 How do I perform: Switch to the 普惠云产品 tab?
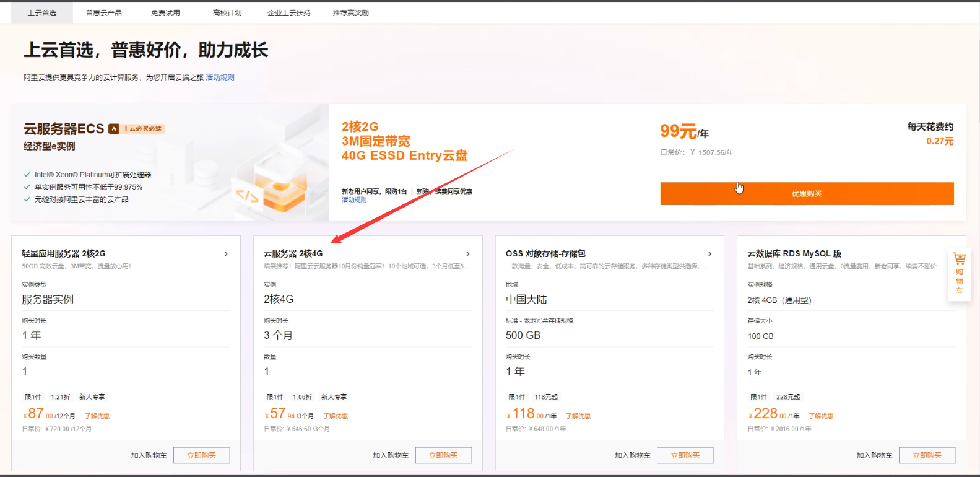point(103,13)
